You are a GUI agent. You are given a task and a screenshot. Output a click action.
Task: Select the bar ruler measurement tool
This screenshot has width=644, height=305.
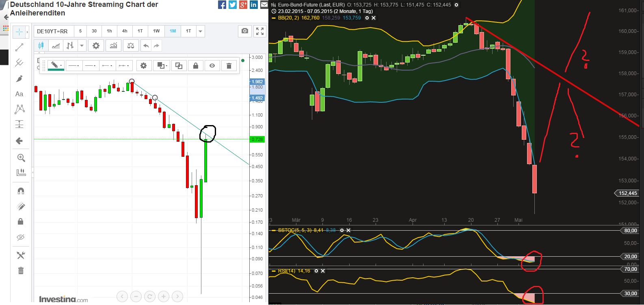(21, 173)
